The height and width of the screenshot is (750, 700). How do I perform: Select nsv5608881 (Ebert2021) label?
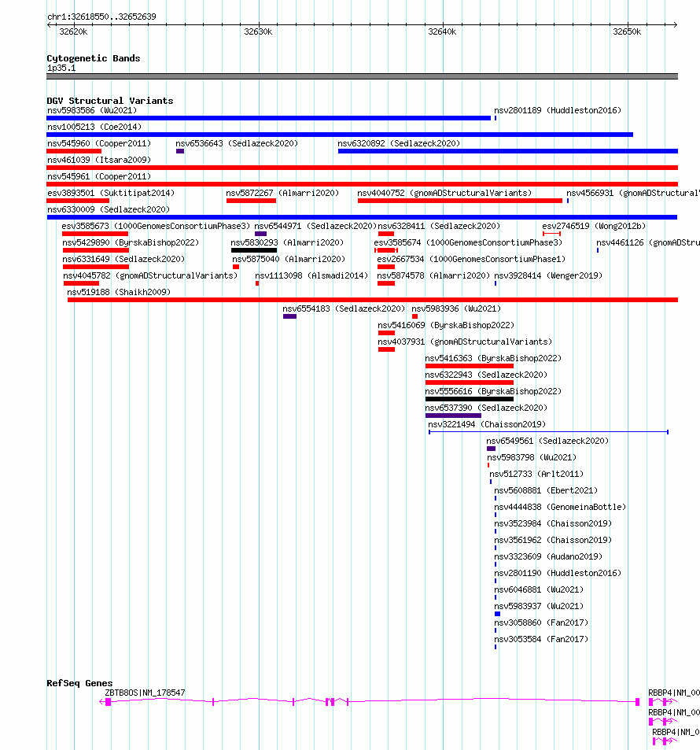coord(546,491)
